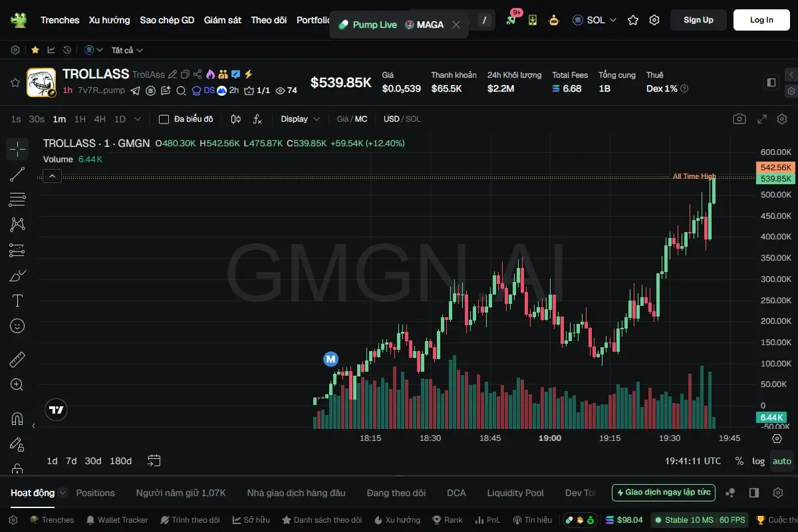Open the header star favorites icon
This screenshot has width=798, height=532.
[x=633, y=20]
